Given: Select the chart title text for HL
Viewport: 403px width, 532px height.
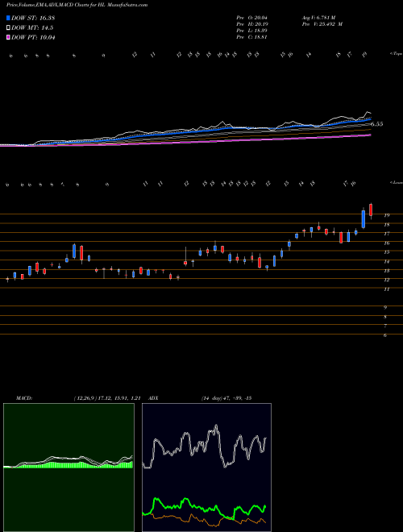Looking at the screenshot, I should [77, 5].
